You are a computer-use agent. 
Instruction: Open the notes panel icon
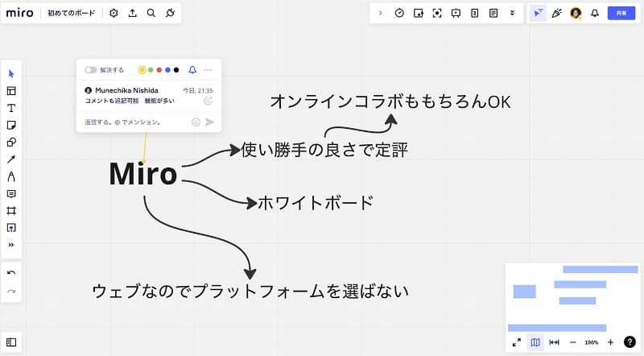493,13
